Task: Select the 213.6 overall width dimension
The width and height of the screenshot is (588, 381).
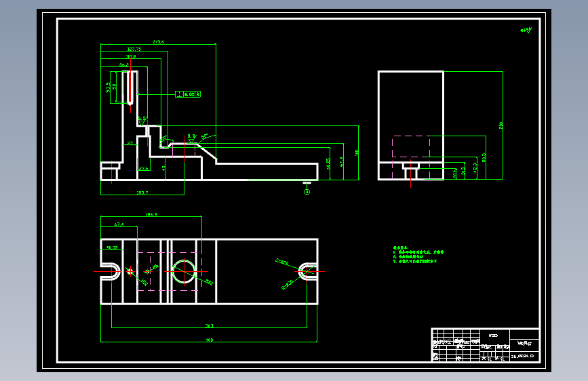Action: click(158, 42)
